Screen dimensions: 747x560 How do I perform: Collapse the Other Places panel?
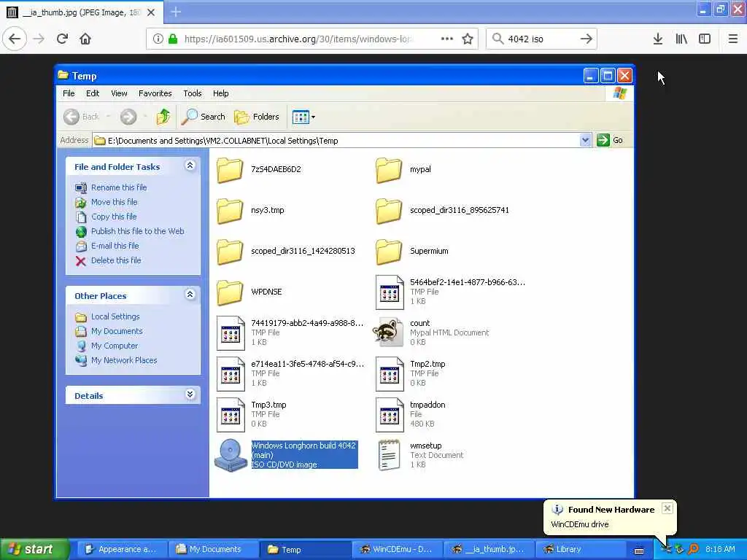point(190,295)
